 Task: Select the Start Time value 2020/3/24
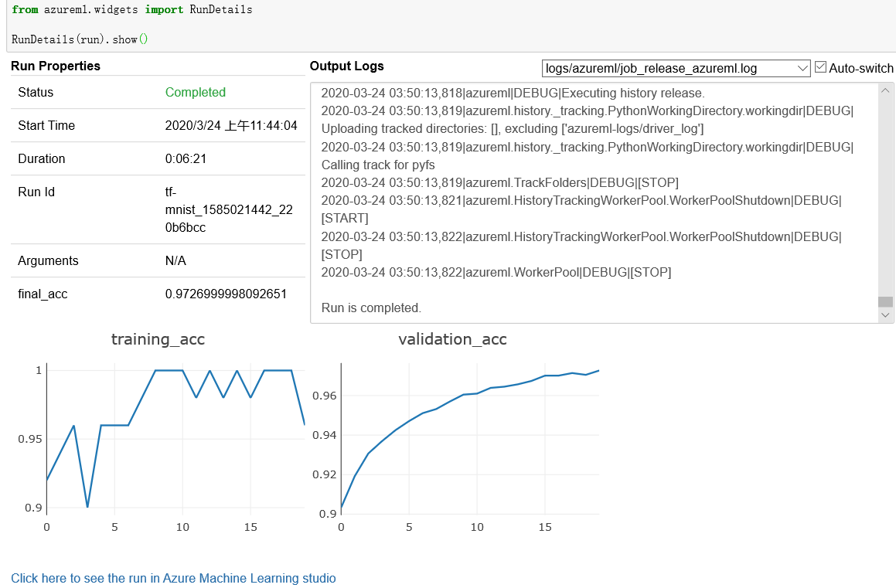point(231,126)
